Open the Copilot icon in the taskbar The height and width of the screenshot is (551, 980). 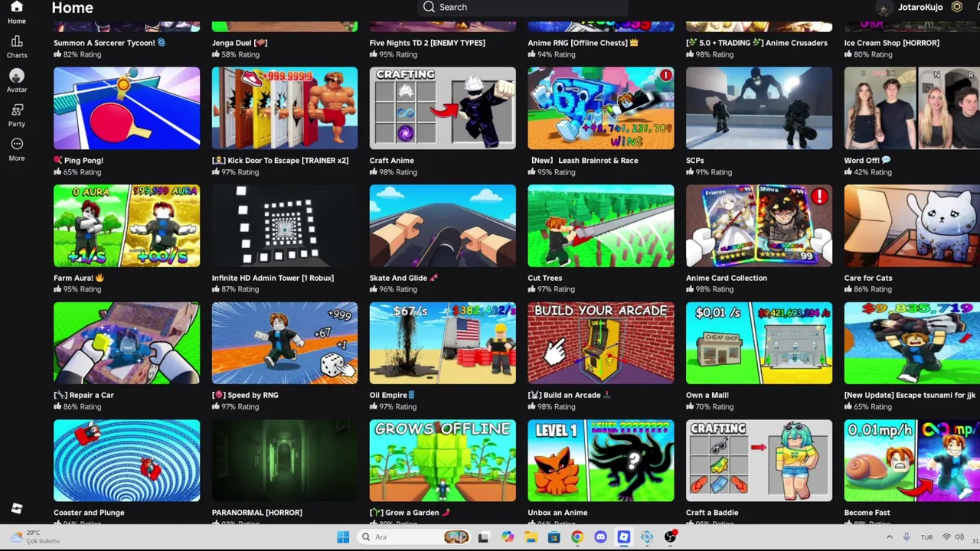(508, 537)
